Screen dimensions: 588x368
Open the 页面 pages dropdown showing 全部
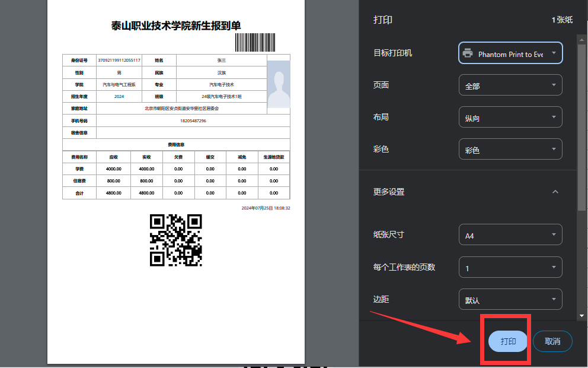click(510, 85)
